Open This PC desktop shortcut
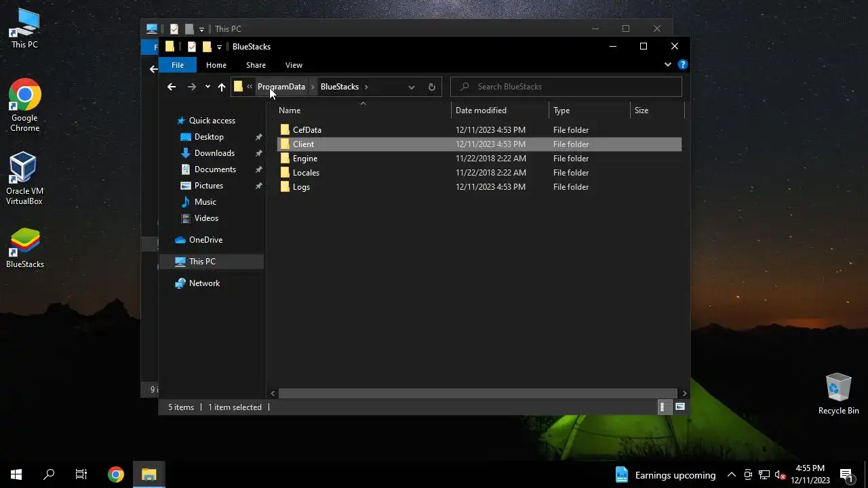This screenshot has width=868, height=488. pyautogui.click(x=24, y=28)
